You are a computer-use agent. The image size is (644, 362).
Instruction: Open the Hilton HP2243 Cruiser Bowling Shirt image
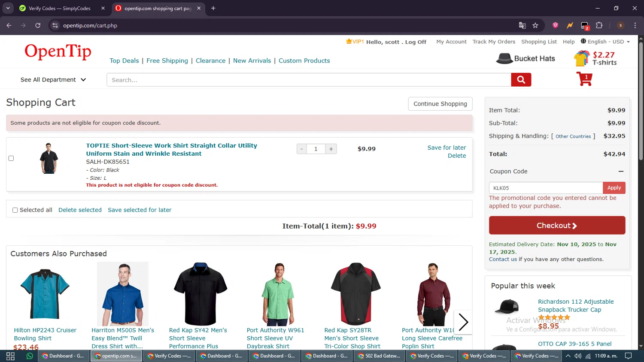[45, 294]
